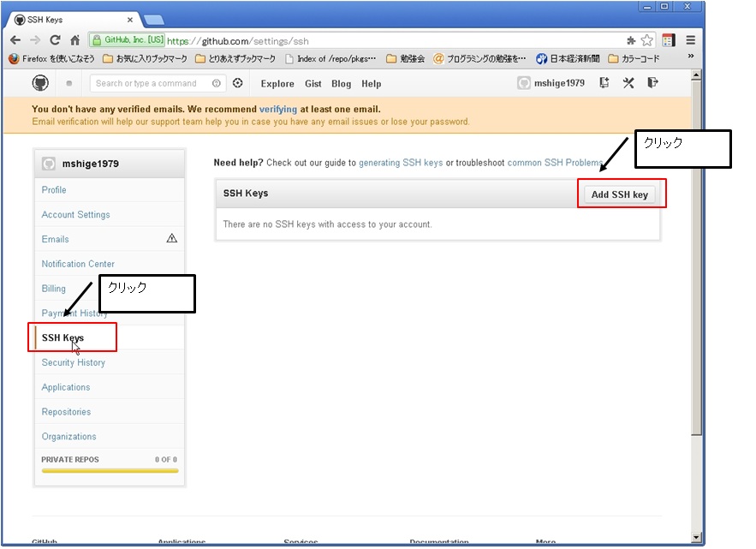Click the Explore menu item
The width and height of the screenshot is (756, 549).
coord(277,84)
